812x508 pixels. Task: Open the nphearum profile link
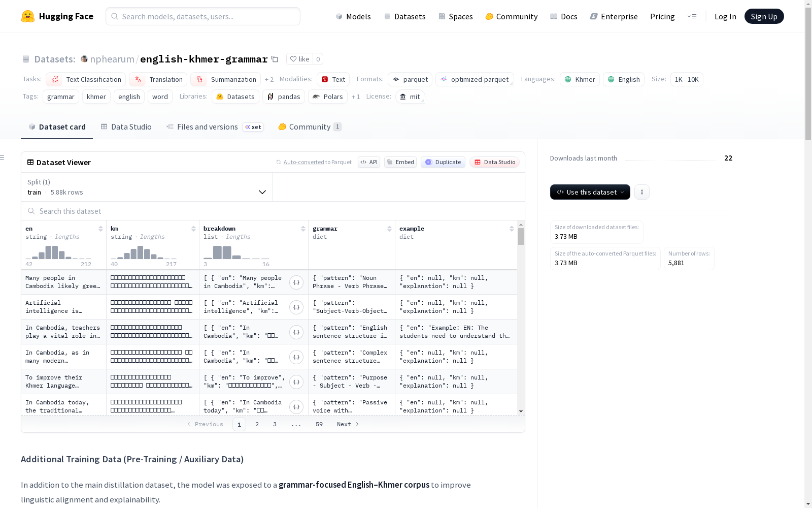coord(112,59)
